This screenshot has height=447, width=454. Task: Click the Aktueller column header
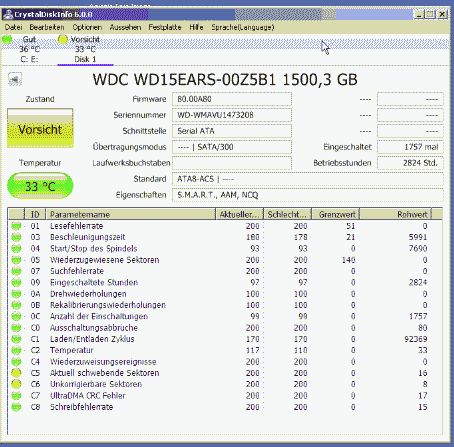239,214
